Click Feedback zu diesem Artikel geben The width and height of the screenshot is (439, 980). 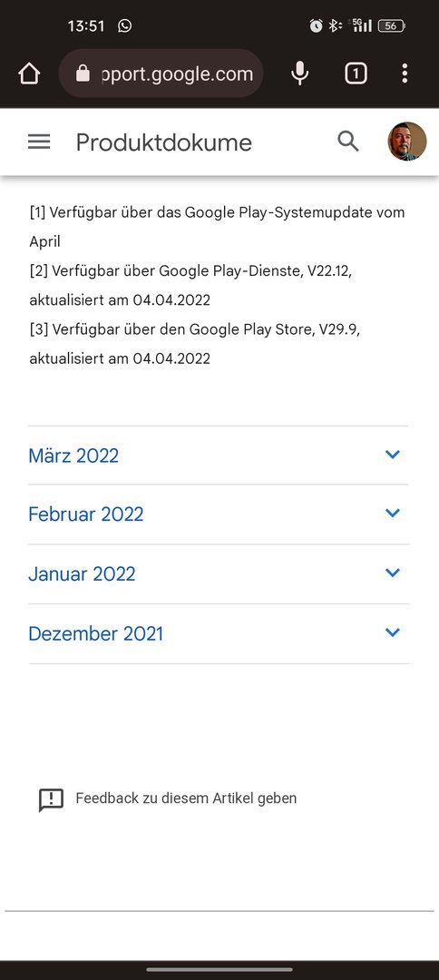click(x=186, y=799)
